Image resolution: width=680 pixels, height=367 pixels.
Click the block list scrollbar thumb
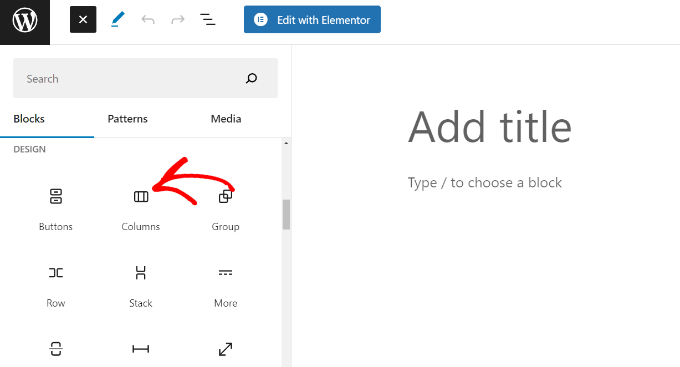[286, 214]
